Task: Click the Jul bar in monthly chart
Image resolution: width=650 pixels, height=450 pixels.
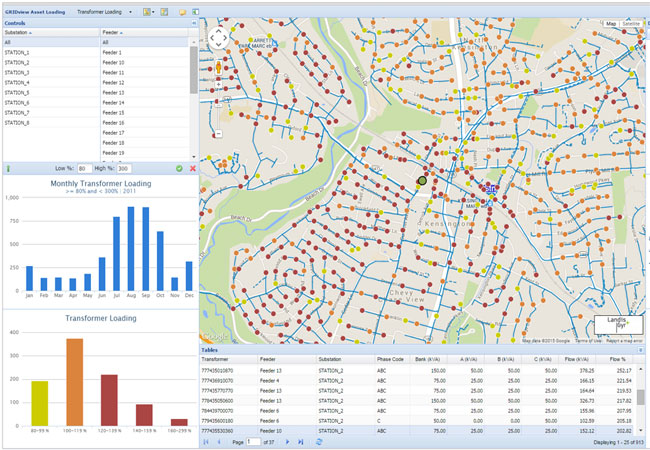Action: (116, 254)
